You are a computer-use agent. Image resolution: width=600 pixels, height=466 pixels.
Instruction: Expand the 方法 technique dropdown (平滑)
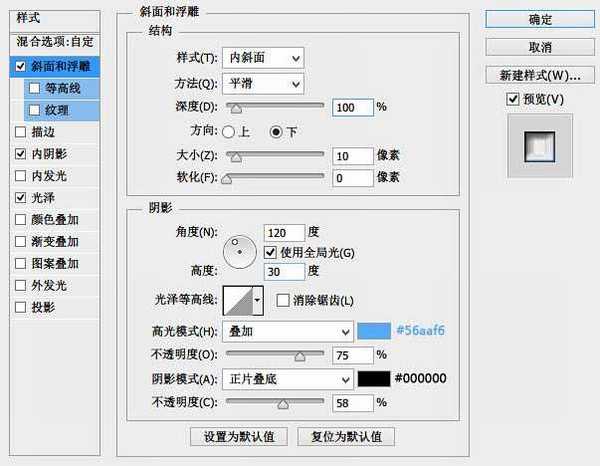[265, 84]
